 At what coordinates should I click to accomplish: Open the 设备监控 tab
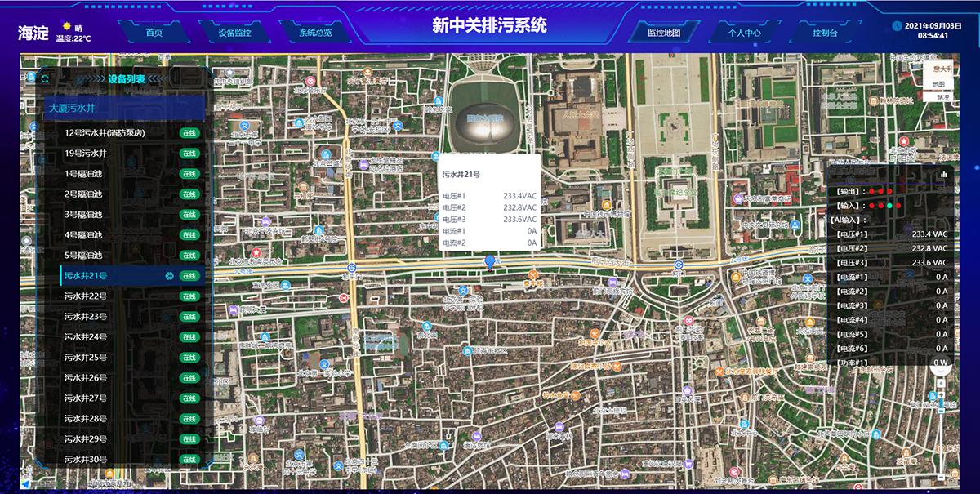coord(234,33)
